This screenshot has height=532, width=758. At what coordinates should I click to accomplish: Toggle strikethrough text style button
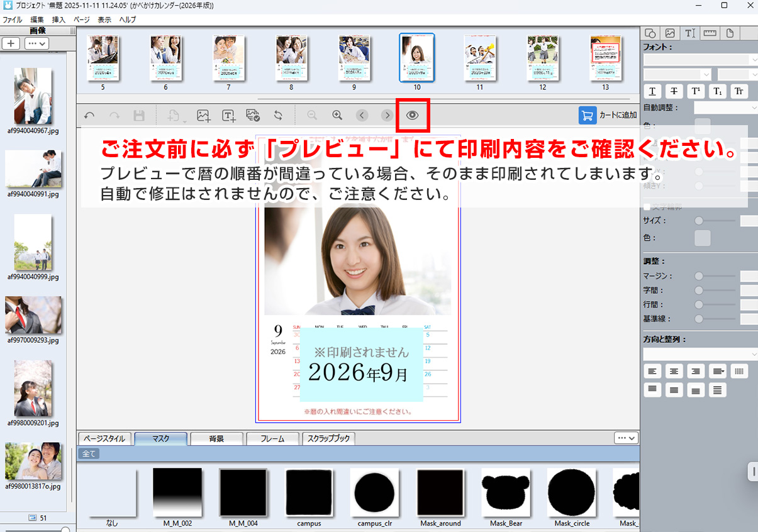pyautogui.click(x=674, y=91)
